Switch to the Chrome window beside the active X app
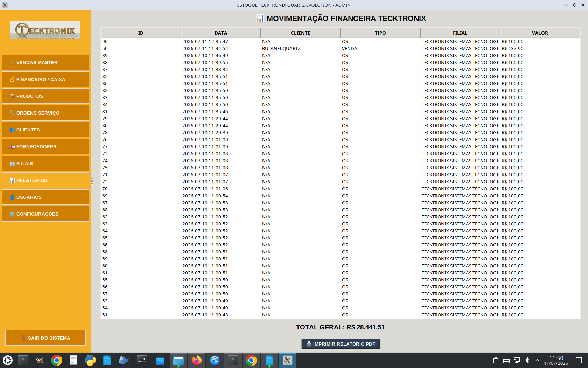Screen dimensions: 588x368 point(251,360)
